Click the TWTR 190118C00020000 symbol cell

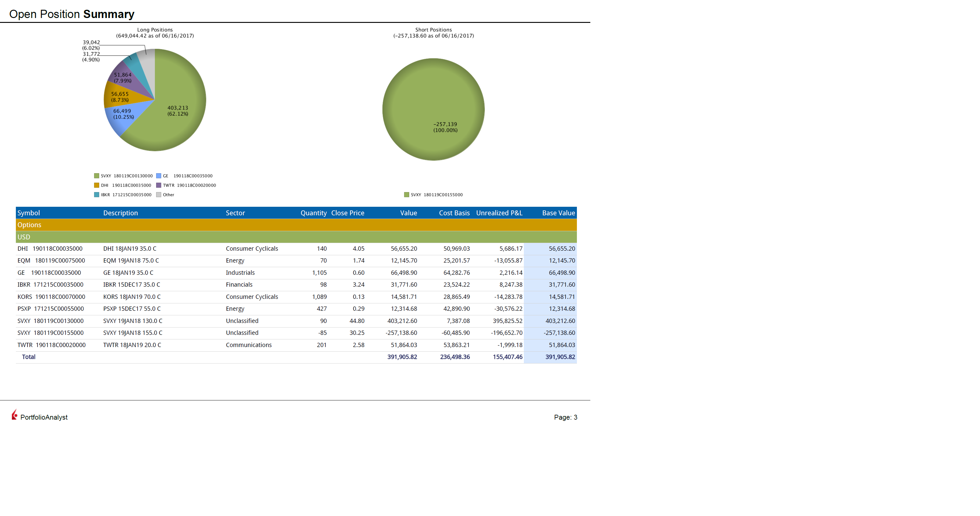(x=51, y=345)
